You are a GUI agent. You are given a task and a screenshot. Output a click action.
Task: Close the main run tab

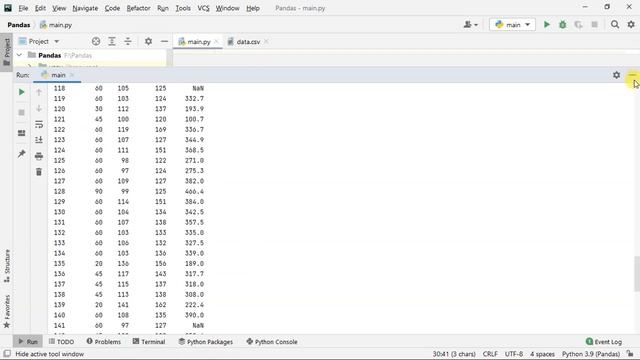click(x=72, y=75)
